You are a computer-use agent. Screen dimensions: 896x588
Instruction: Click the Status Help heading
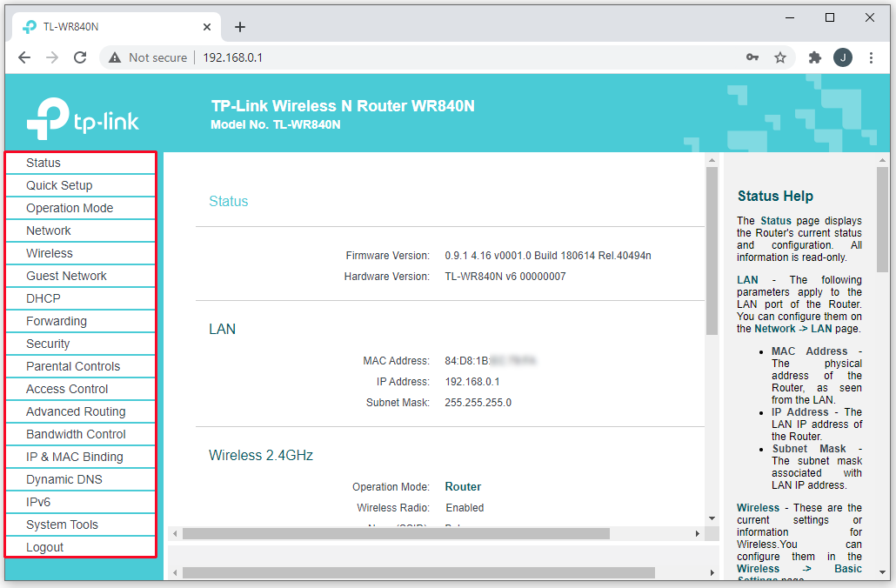pos(775,196)
